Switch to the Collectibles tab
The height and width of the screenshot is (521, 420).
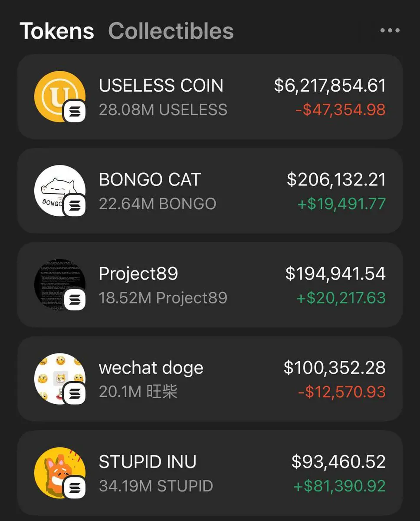pos(171,31)
